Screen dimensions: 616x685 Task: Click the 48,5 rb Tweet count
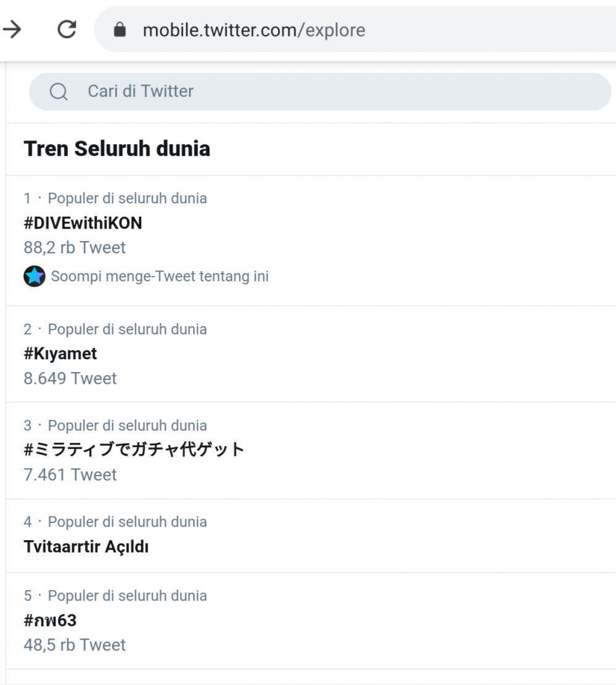[x=75, y=645]
